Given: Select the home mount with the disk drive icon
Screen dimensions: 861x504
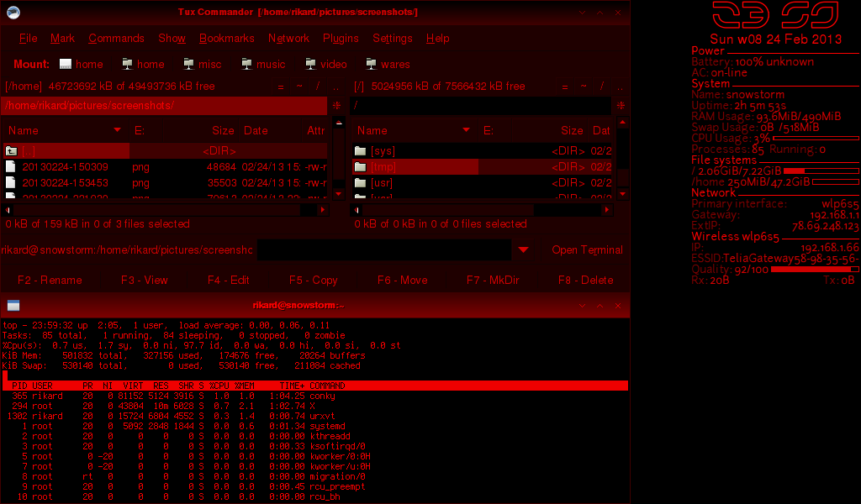Looking at the screenshot, I should point(82,64).
